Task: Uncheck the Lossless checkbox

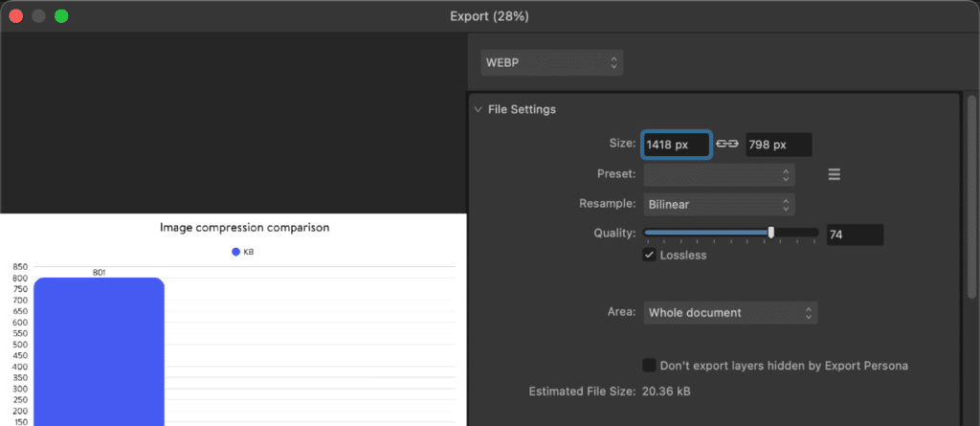Action: [650, 255]
